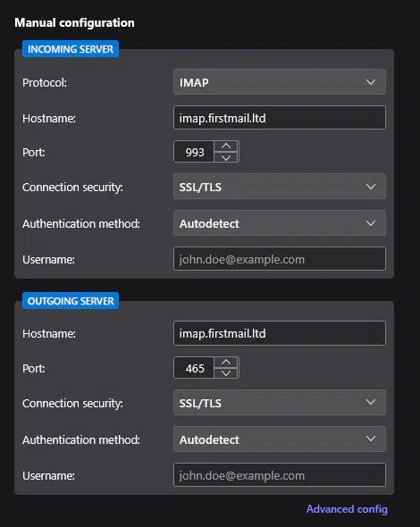The width and height of the screenshot is (420, 527).
Task: Click the outgoing port number 465 field
Action: [x=194, y=368]
